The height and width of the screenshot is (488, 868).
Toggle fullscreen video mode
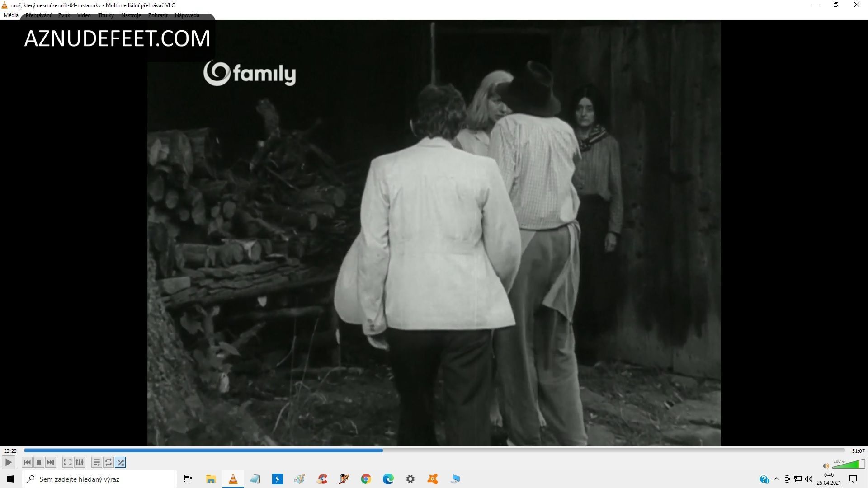point(67,462)
